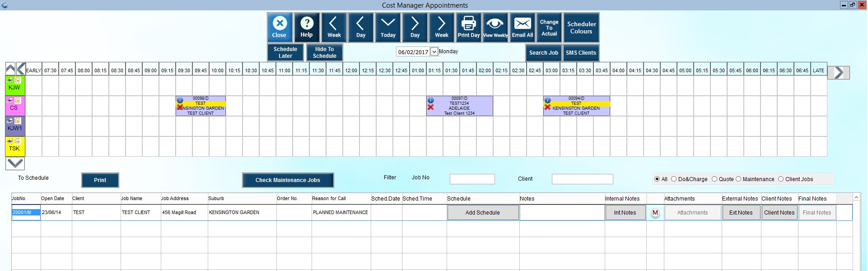This screenshot has width=868, height=271.
Task: Open Scheduler Colours
Action: 581,28
